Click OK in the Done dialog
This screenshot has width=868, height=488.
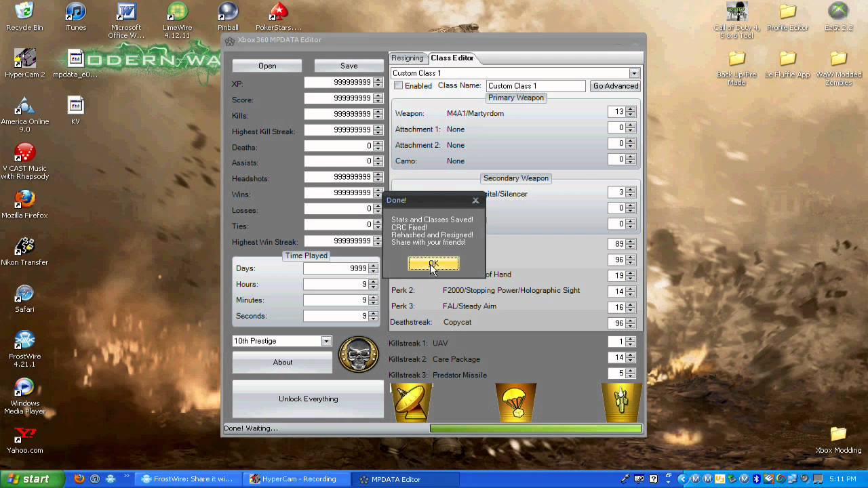tap(433, 263)
